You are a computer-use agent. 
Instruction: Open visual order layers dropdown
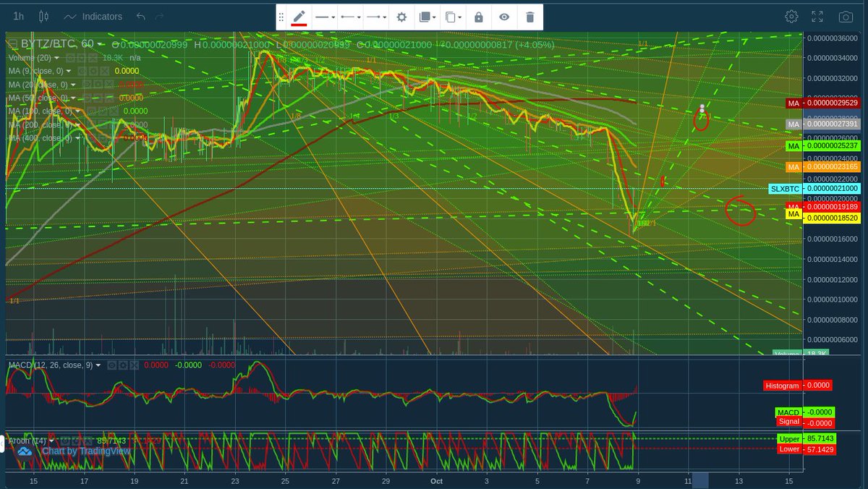coord(428,17)
